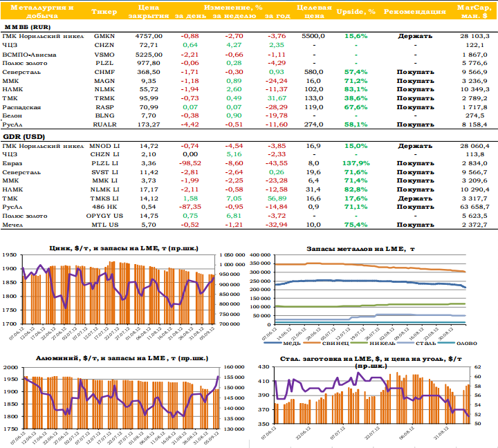Select the MTL US ticker cell
Screen dimensions: 498x448
[x=104, y=225]
